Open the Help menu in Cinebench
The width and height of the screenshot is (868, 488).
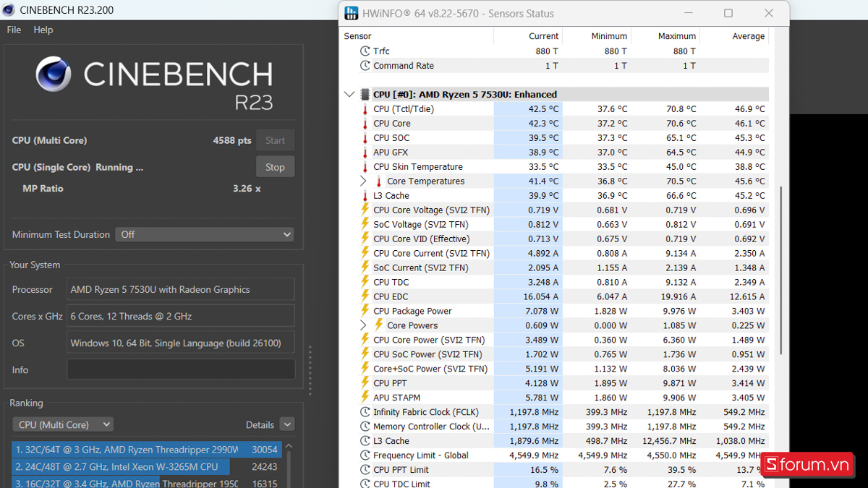(43, 30)
